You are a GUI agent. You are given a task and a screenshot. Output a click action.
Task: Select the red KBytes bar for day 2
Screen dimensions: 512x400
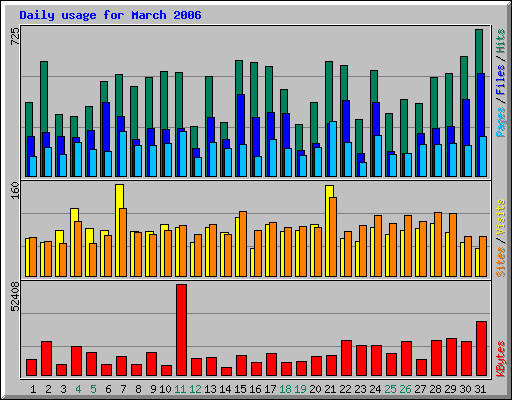(46, 358)
